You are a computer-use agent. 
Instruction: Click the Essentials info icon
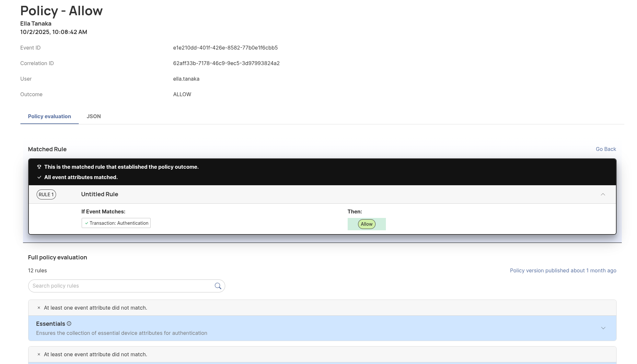pos(69,324)
